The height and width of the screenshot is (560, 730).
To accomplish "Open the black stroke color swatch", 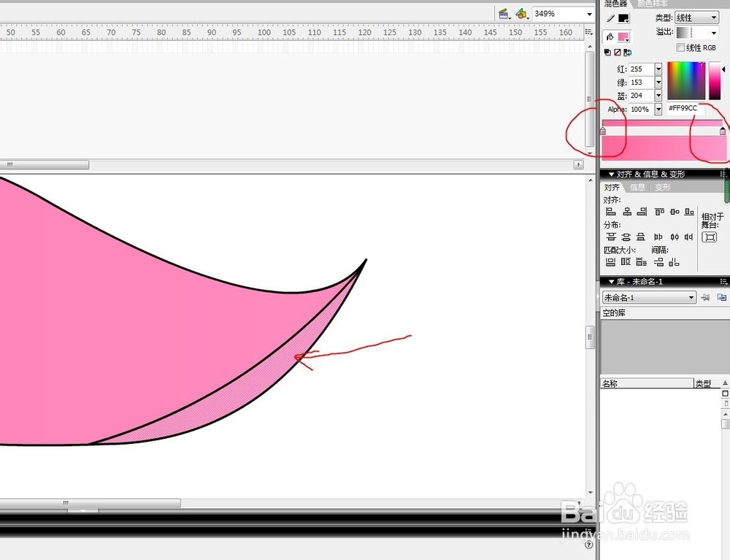I will [623, 19].
